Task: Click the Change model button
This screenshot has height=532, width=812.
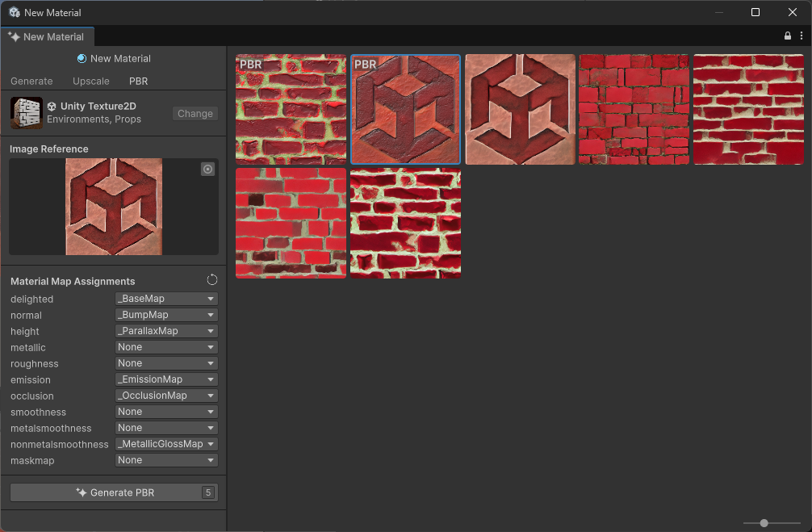Action: (x=195, y=114)
